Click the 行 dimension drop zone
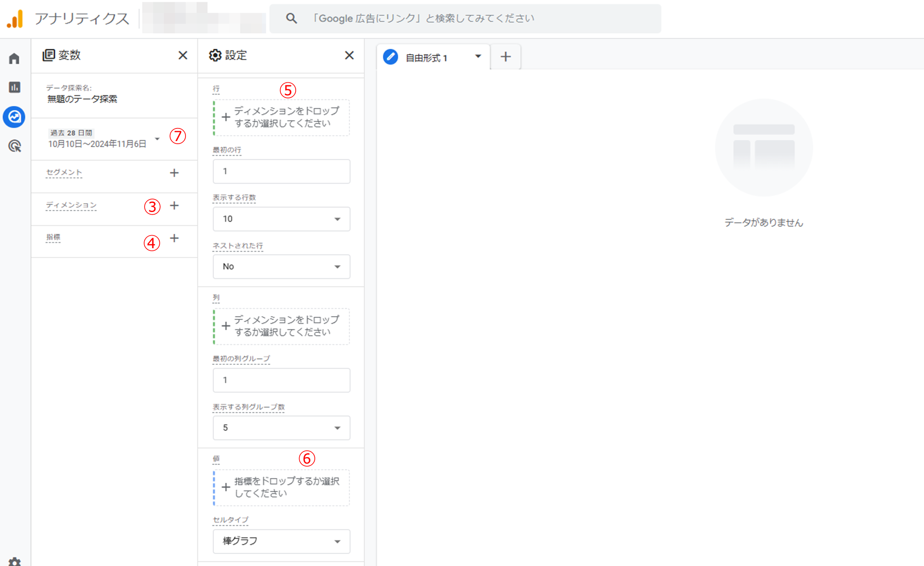Image resolution: width=924 pixels, height=566 pixels. coord(281,118)
